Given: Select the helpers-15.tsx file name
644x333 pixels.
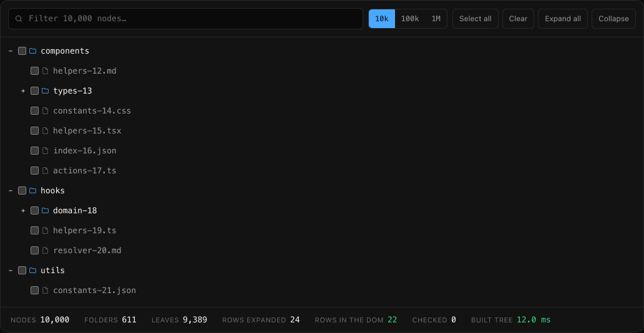Looking at the screenshot, I should tap(87, 130).
